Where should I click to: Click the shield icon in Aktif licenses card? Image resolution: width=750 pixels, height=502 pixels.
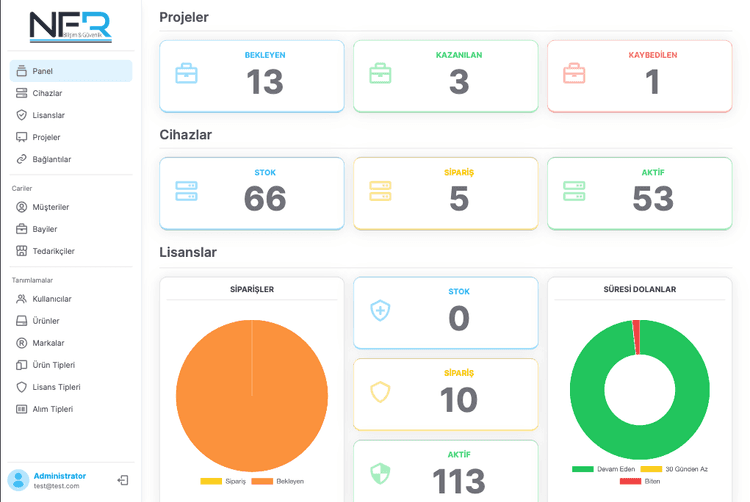(x=380, y=473)
